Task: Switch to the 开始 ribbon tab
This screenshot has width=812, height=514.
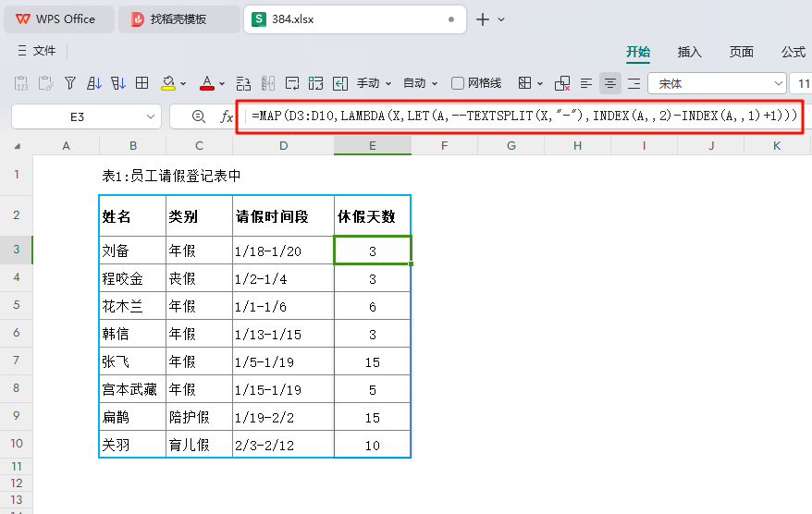Action: point(638,52)
